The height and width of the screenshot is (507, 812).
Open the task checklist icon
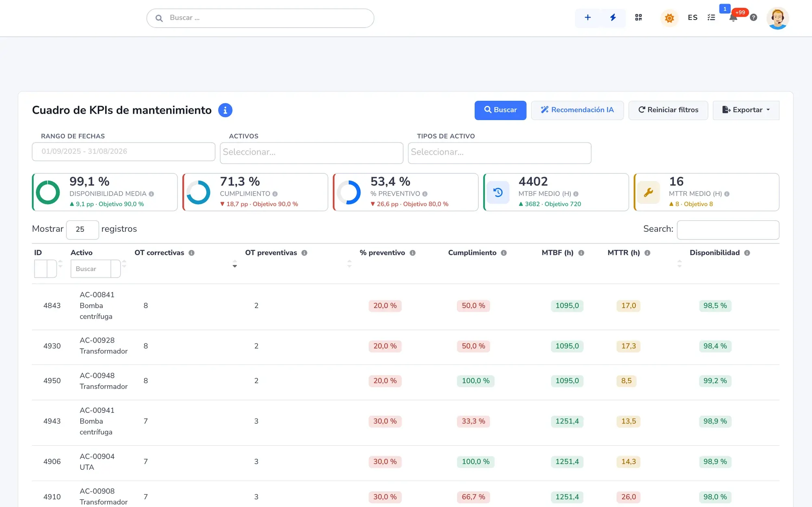click(711, 17)
